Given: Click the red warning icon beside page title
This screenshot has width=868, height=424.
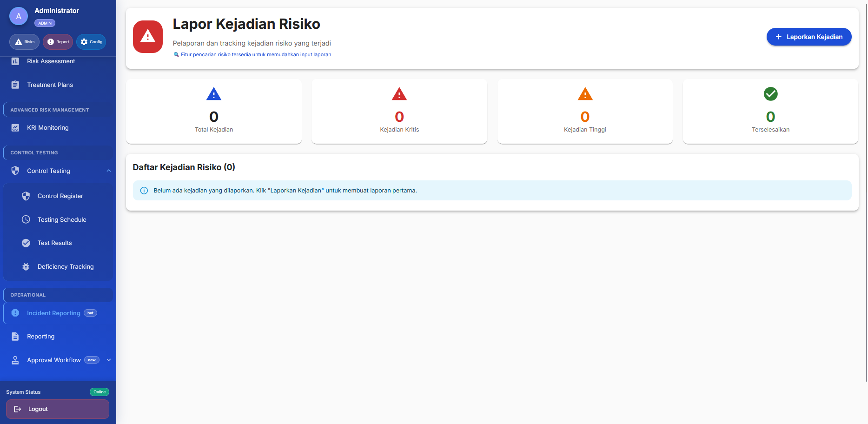Looking at the screenshot, I should [x=147, y=37].
